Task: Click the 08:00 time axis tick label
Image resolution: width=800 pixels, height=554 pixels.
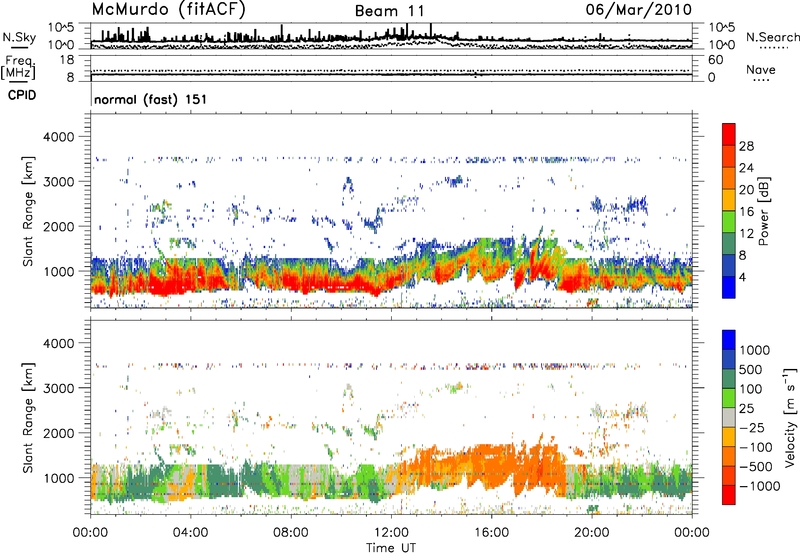Action: (x=290, y=533)
